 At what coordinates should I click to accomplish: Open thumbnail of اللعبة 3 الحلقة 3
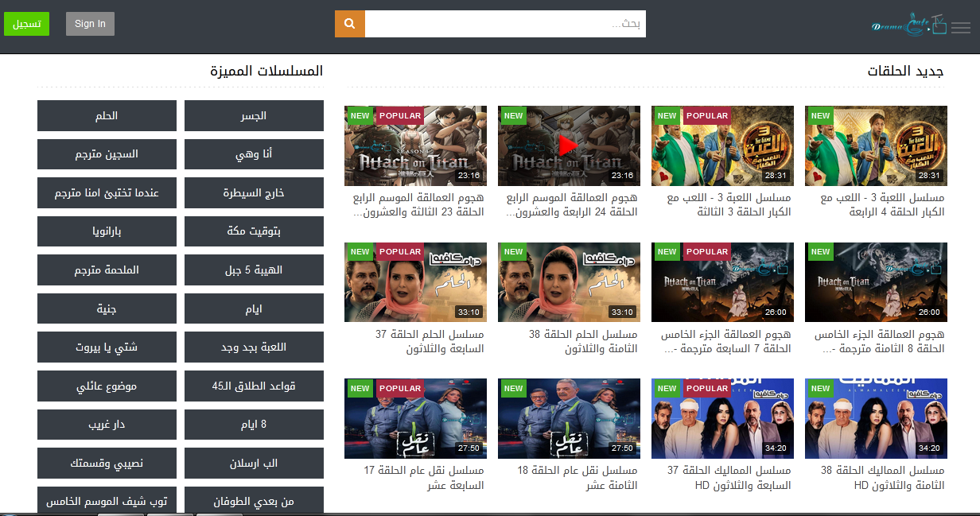point(722,145)
